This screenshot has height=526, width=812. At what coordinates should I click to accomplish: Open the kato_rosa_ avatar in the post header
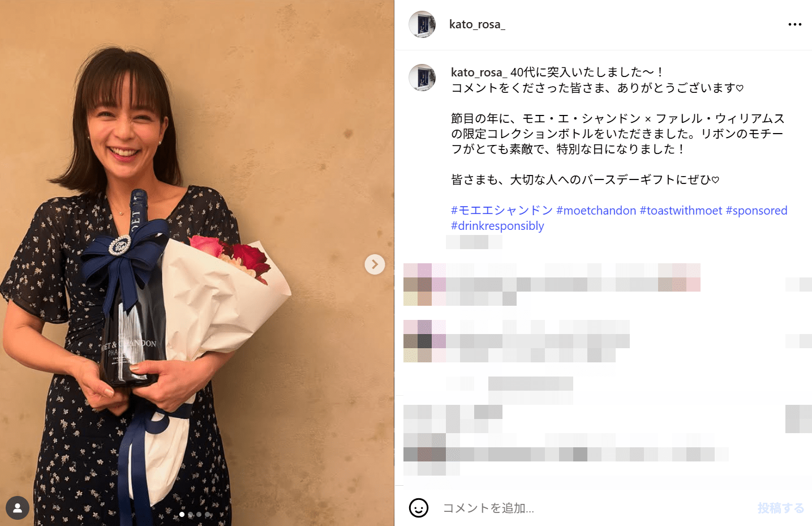422,24
